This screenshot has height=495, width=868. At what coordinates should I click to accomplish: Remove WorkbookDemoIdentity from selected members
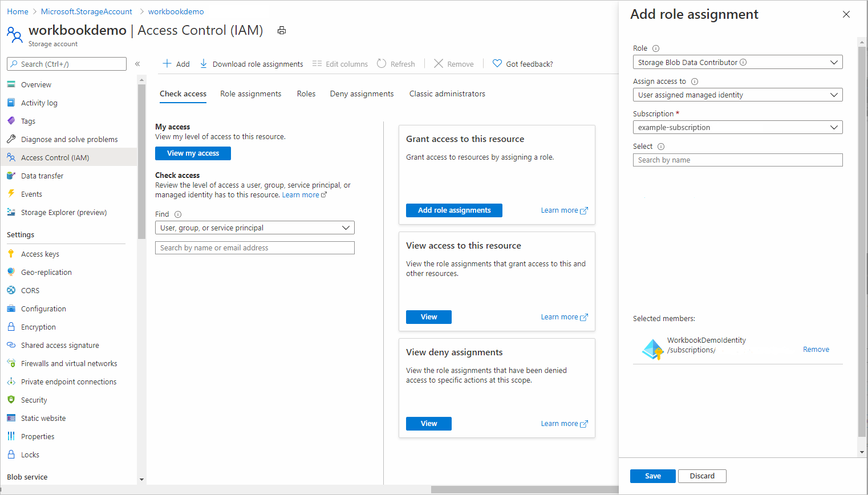click(816, 350)
